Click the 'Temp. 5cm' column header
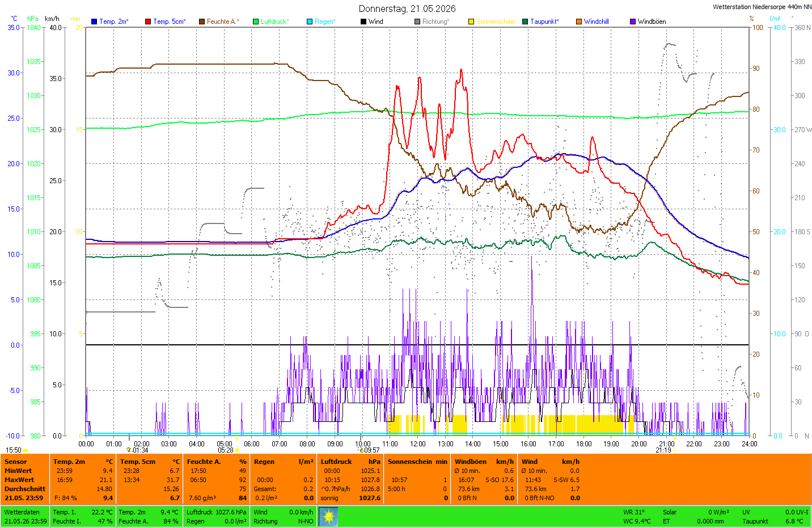Viewport: 812px width, 528px height. click(137, 462)
